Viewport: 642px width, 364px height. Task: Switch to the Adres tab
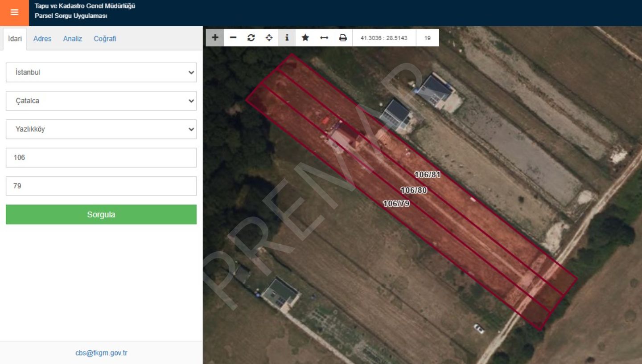[42, 39]
